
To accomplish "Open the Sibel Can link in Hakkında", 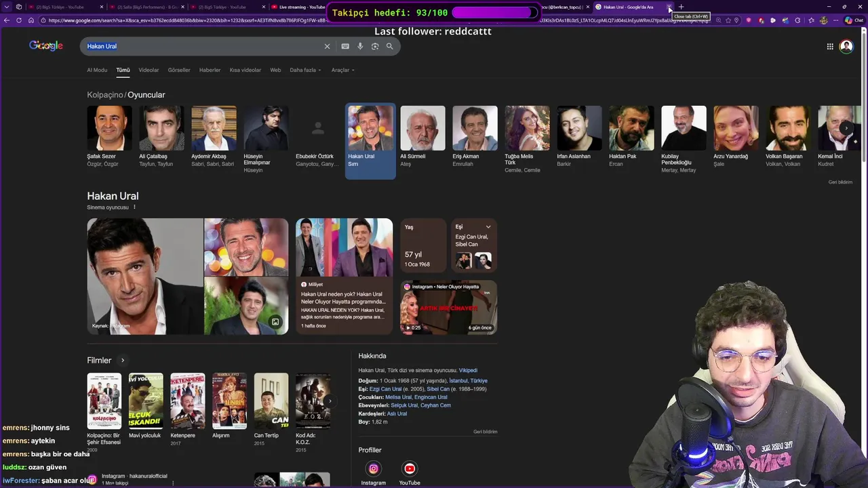I will (438, 389).
